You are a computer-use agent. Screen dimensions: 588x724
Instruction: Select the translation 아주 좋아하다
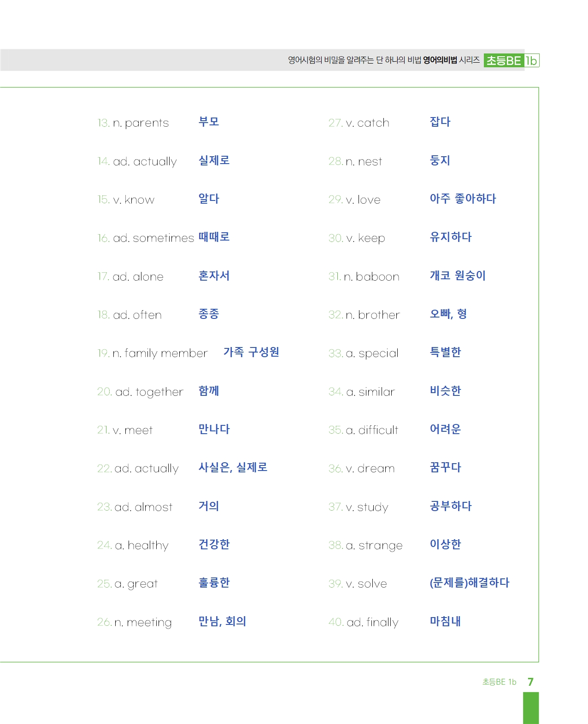click(x=463, y=199)
